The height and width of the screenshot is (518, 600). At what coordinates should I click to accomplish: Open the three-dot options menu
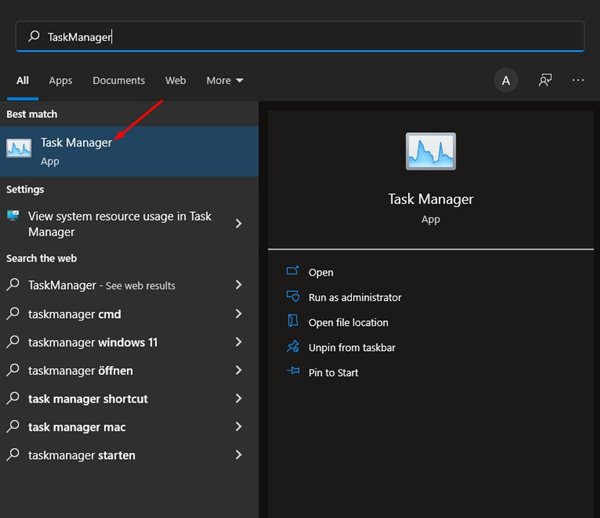click(x=578, y=80)
